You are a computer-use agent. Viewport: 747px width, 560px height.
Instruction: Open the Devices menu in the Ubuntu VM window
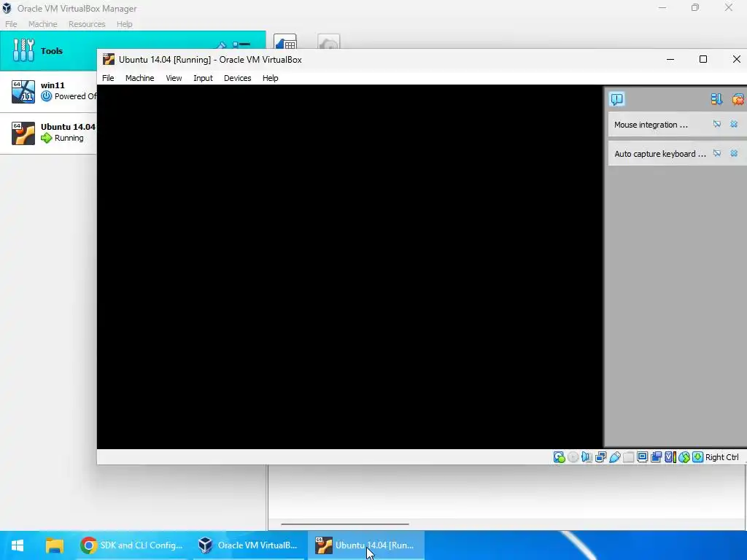(237, 78)
